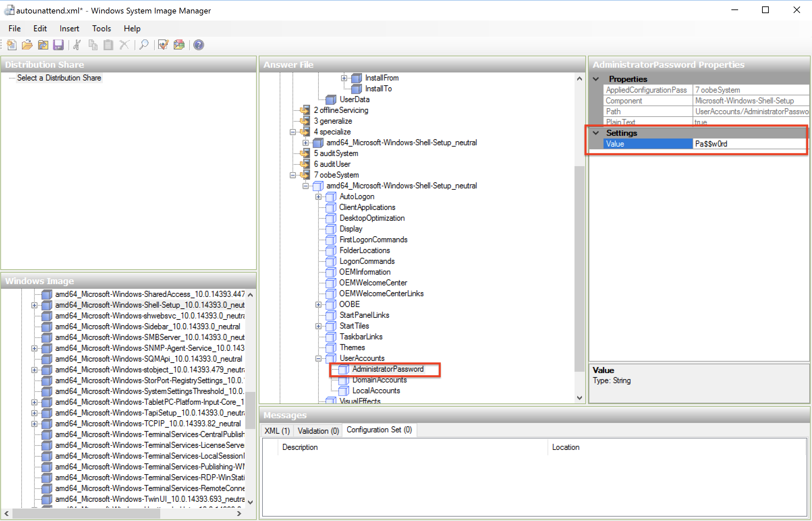
Task: Create a configuration set
Action: (x=179, y=45)
